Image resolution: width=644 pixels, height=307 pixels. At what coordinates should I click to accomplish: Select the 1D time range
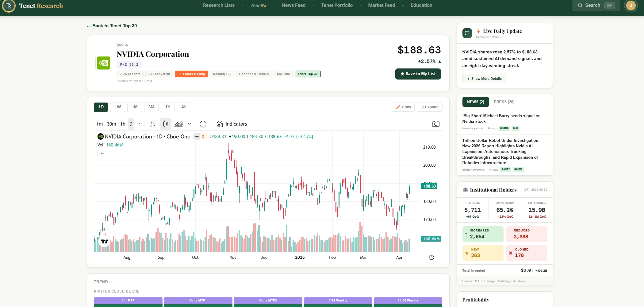[x=101, y=107]
